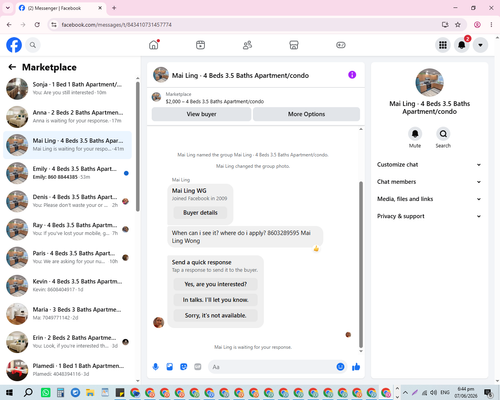Open Buyer details for Mai Ling WG
The width and height of the screenshot is (500, 400).
pyautogui.click(x=200, y=213)
